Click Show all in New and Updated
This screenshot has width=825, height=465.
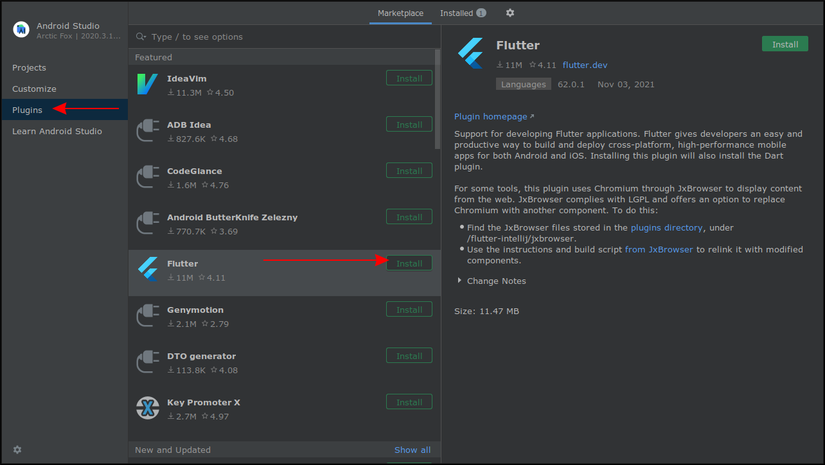pyautogui.click(x=412, y=450)
